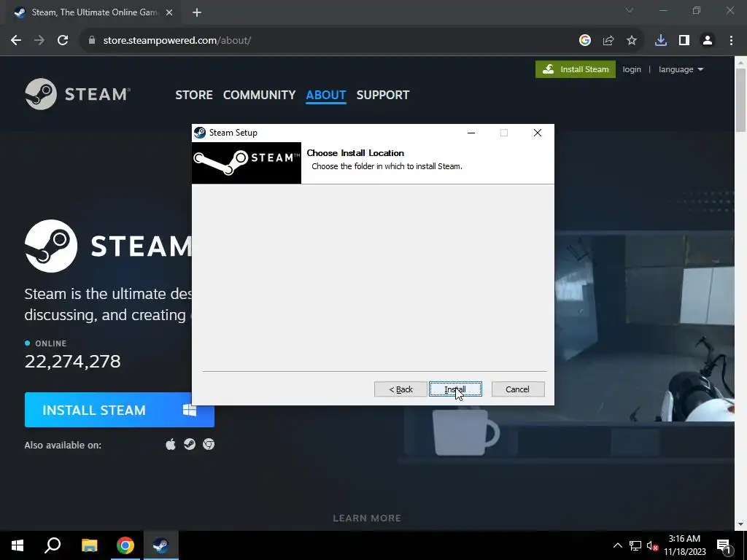Expand the language dropdown
Screen dimensions: 747x560
(681, 69)
